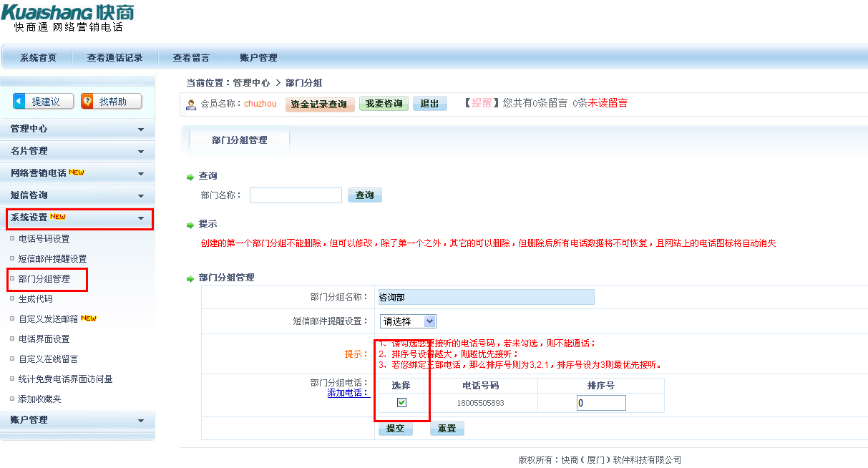Image resolution: width=868 pixels, height=468 pixels.
Task: Click the 重置 reset button
Action: [x=447, y=429]
